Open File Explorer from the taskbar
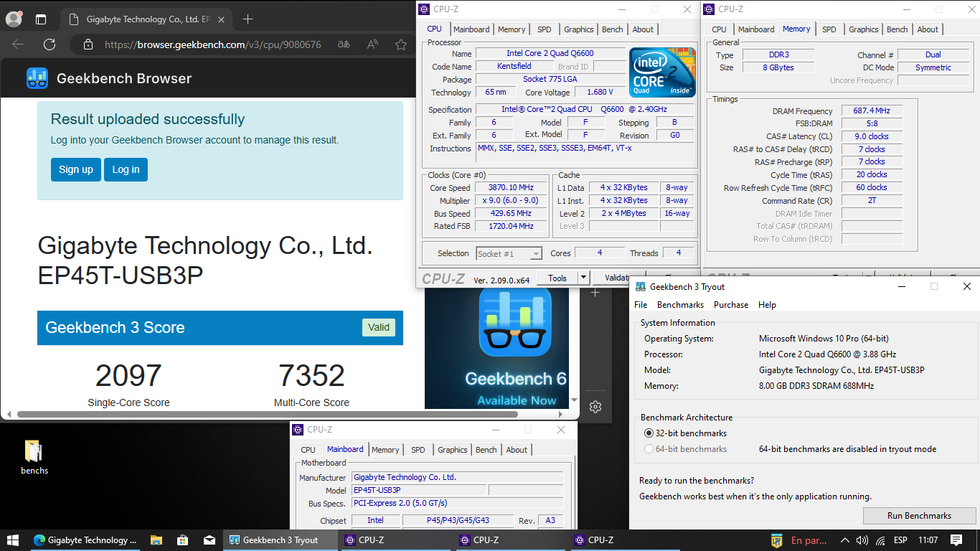Screen dimensions: 980x551 pyautogui.click(x=156, y=540)
